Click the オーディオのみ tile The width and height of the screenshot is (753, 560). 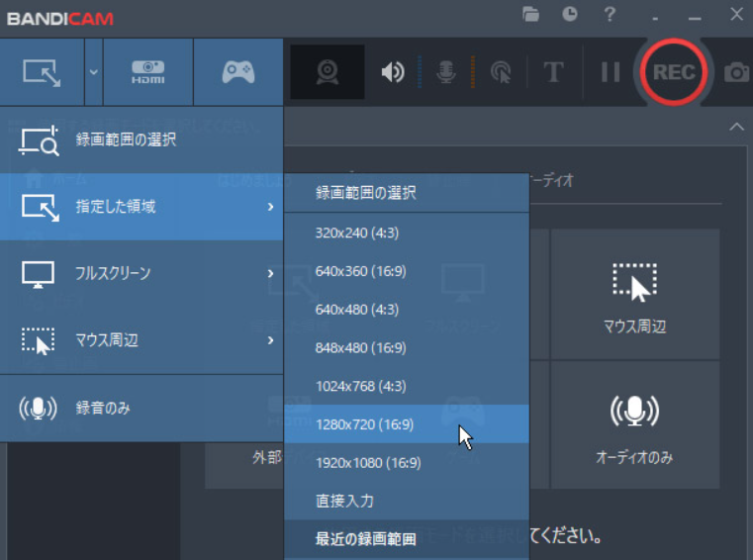[635, 424]
